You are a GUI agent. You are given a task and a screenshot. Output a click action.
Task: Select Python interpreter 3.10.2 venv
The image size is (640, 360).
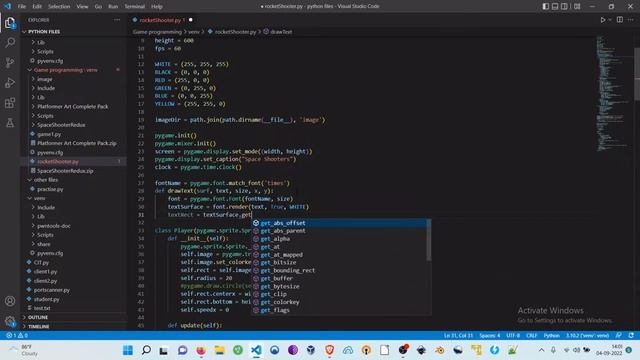(587, 335)
